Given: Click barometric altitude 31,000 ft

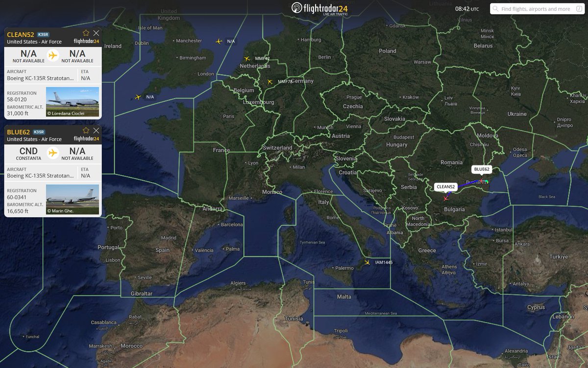Looking at the screenshot, I should click(18, 114).
